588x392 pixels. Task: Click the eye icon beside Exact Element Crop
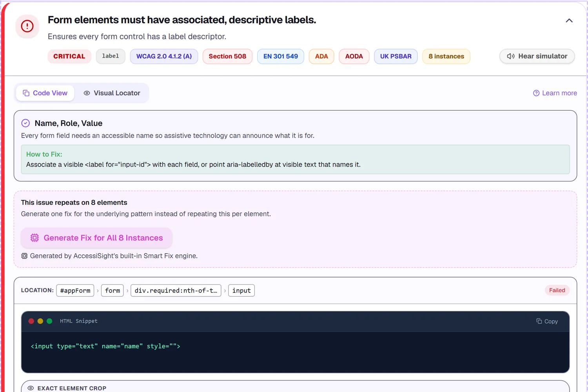[31, 388]
